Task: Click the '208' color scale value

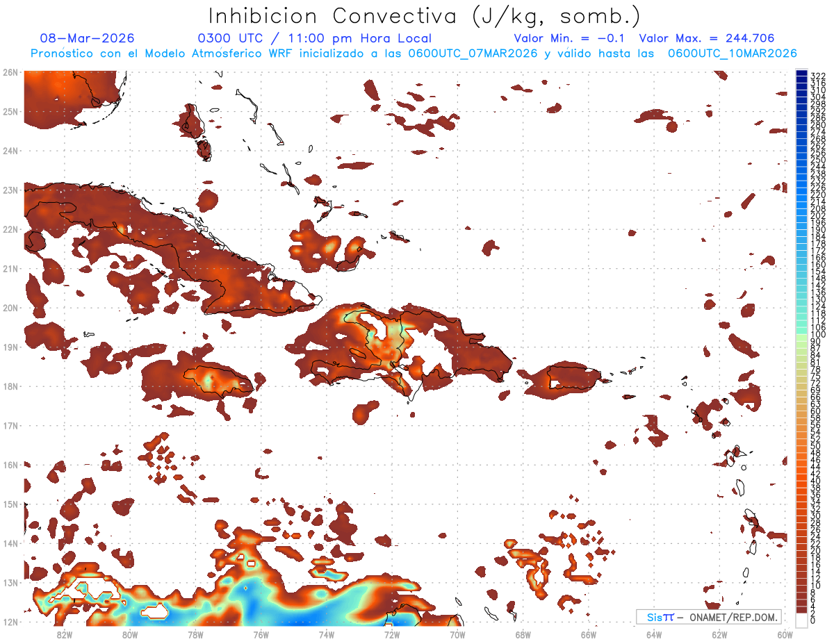Action: click(x=818, y=208)
